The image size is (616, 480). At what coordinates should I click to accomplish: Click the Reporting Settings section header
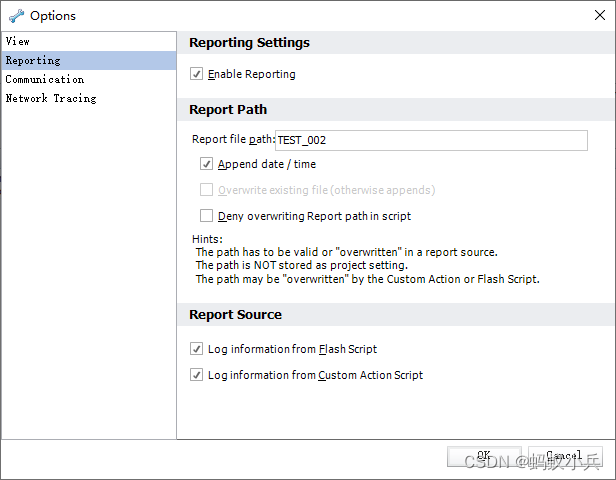click(x=250, y=43)
